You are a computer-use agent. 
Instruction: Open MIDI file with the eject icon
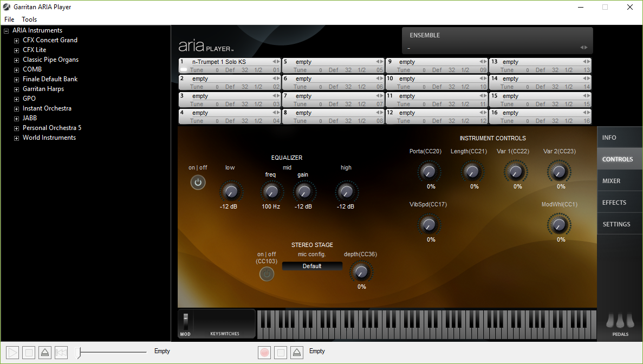click(45, 353)
